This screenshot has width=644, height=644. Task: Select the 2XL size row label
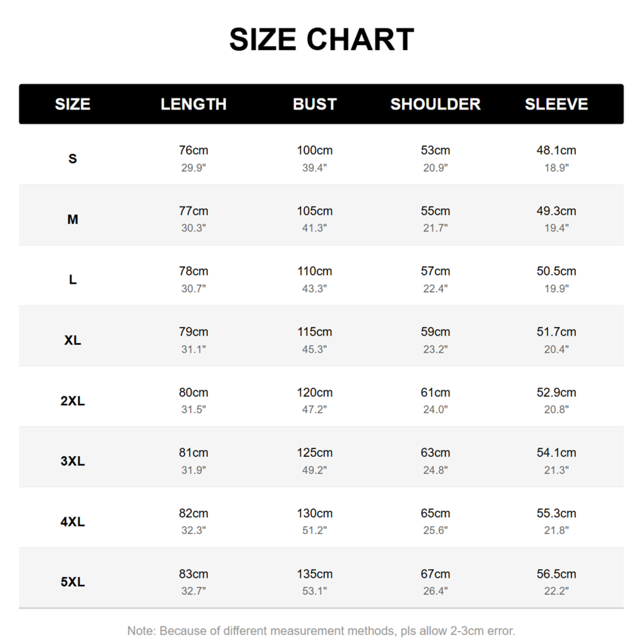[x=72, y=401]
